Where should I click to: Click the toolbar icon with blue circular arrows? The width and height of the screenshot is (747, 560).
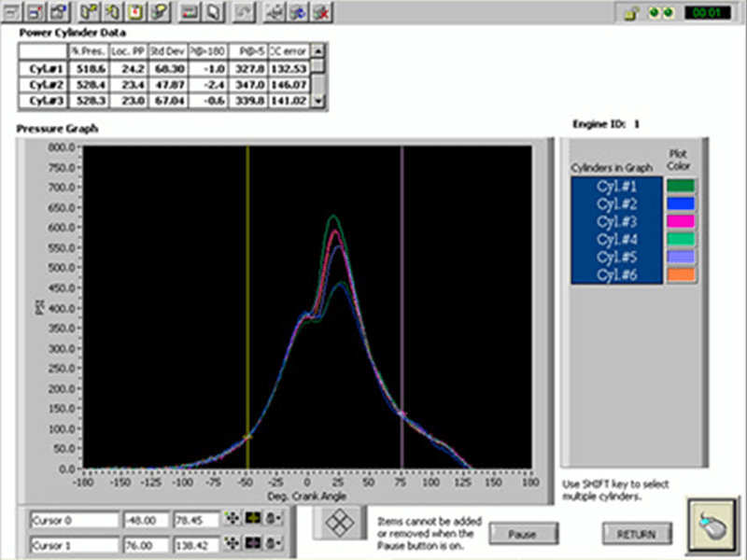tap(298, 12)
